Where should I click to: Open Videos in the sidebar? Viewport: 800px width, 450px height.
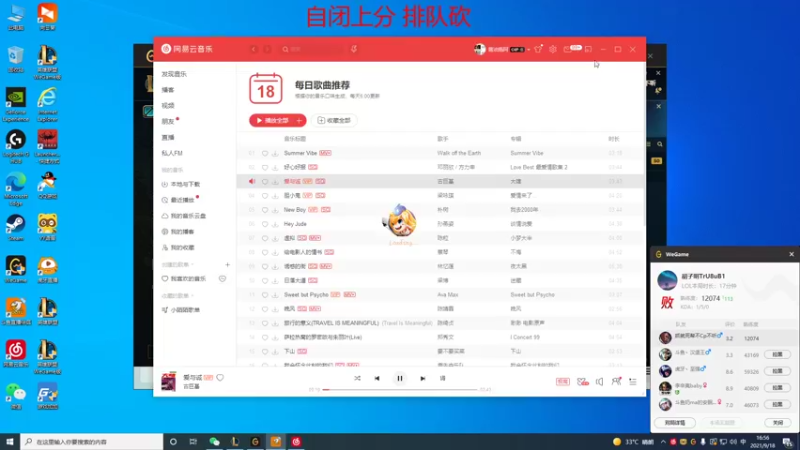(168, 106)
